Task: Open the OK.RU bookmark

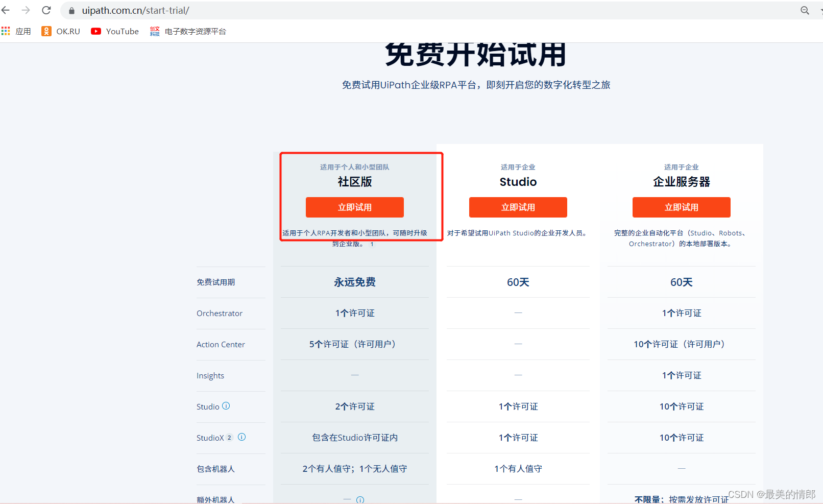Action: [61, 31]
